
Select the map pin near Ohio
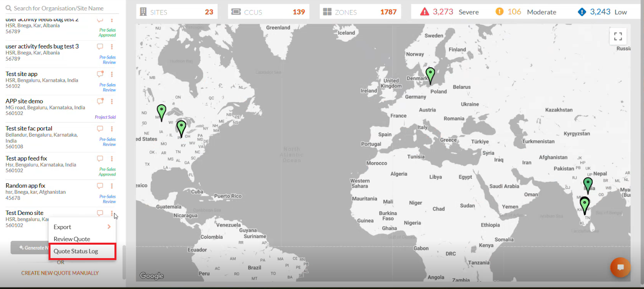tap(181, 129)
